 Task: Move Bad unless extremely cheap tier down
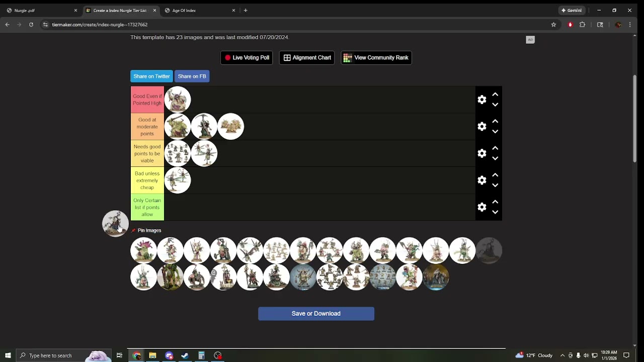pyautogui.click(x=495, y=185)
